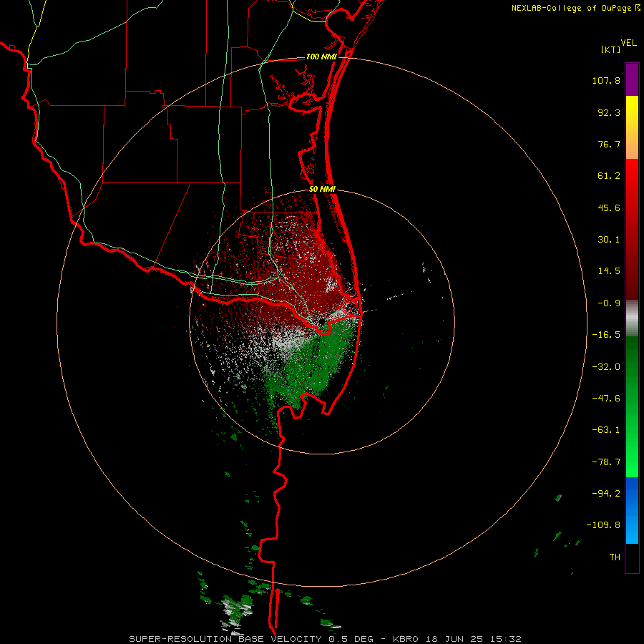This screenshot has width=644, height=644.
Task: Click the yellow segment of the velocity color bar
Action: coord(632,127)
